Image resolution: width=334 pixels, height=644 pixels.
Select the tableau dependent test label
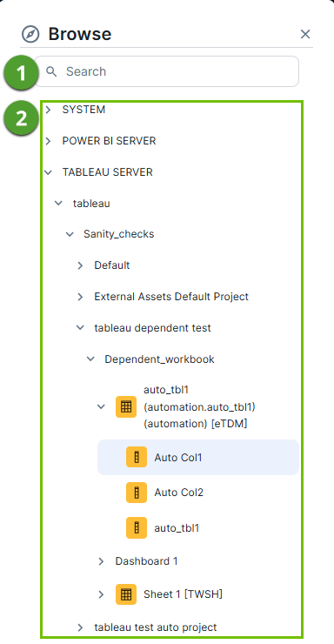point(152,328)
